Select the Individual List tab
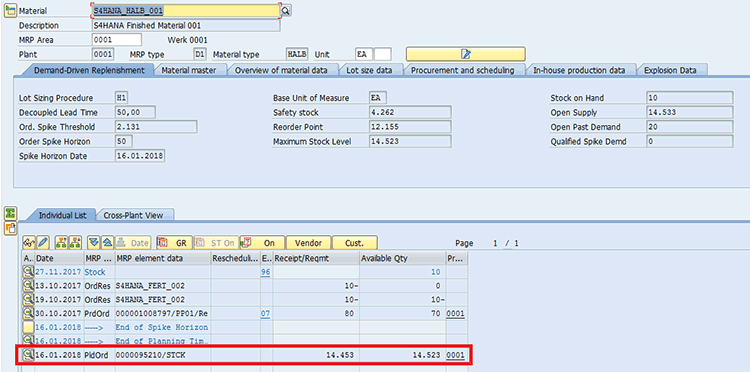 [63, 215]
